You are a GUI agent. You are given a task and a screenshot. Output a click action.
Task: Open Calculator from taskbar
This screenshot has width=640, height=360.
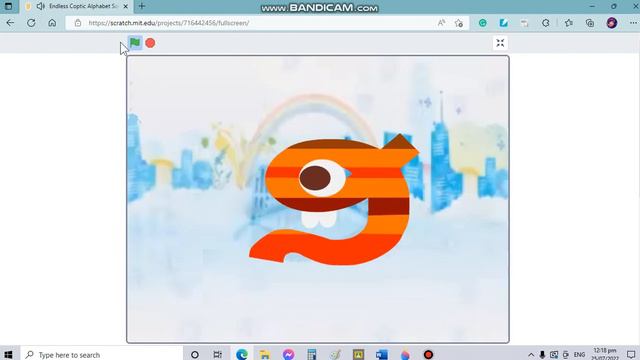pos(312,354)
